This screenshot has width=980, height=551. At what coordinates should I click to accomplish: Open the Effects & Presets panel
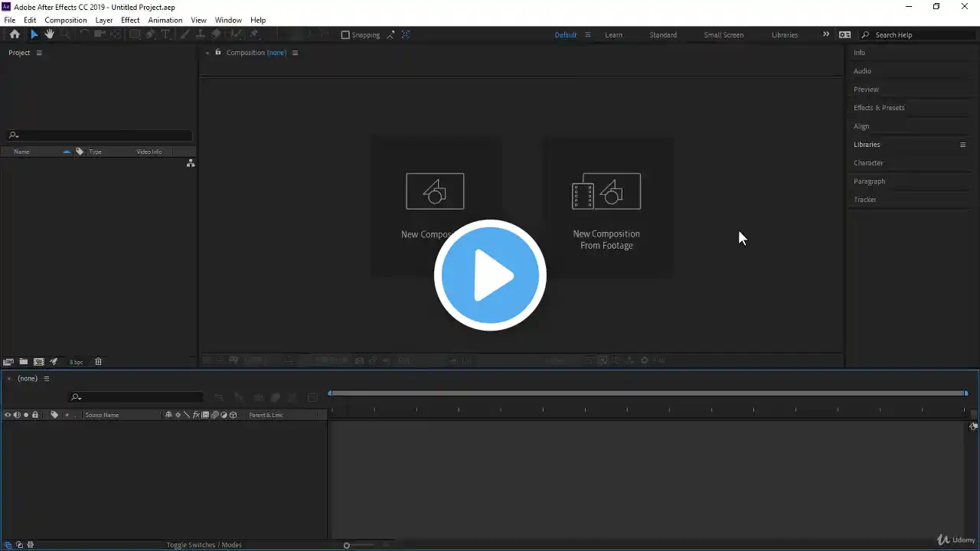879,108
